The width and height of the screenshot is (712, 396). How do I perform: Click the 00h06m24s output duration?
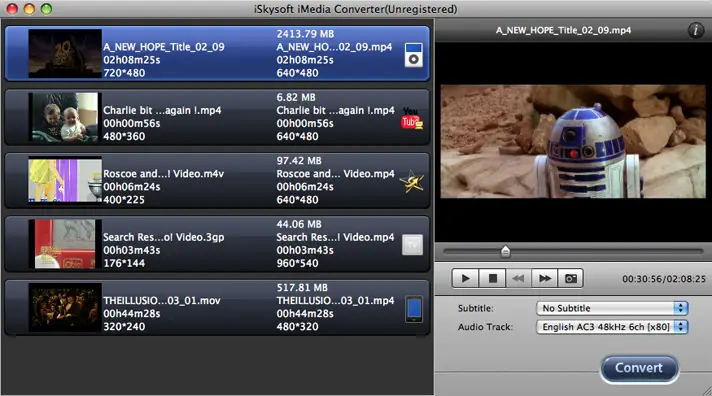pos(305,187)
